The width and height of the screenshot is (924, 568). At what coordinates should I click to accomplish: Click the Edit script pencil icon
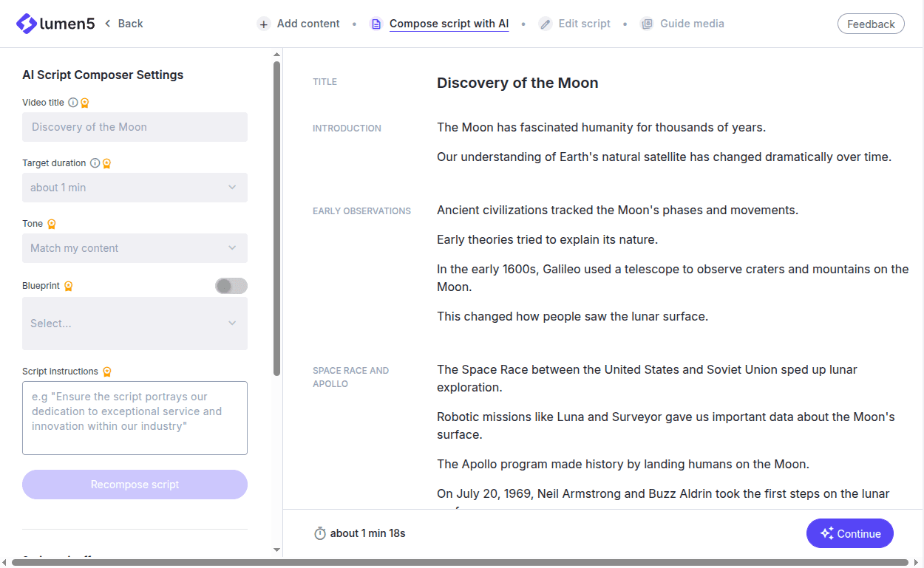pyautogui.click(x=546, y=24)
